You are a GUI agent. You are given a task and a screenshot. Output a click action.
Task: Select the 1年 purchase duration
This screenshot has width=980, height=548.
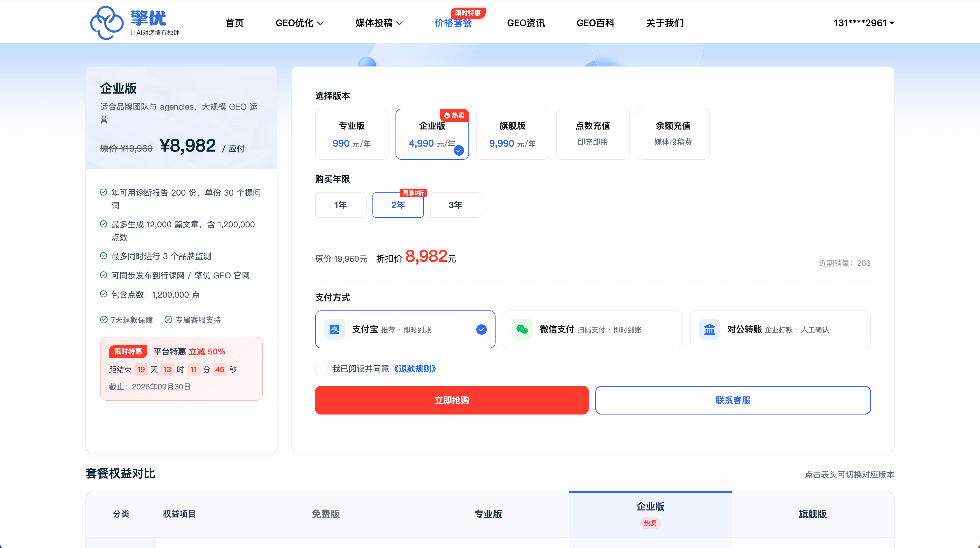[340, 205]
